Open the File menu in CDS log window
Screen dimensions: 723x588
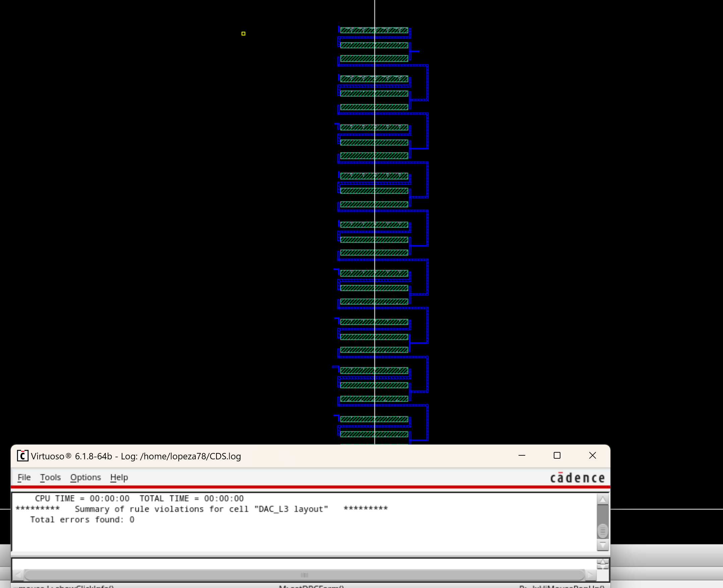(24, 477)
